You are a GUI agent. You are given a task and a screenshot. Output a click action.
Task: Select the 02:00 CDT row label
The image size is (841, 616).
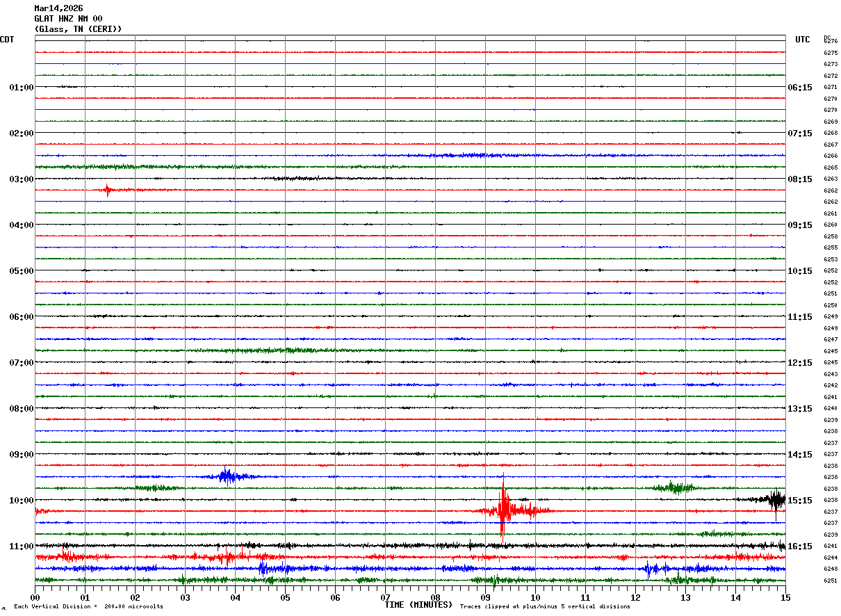(22, 133)
